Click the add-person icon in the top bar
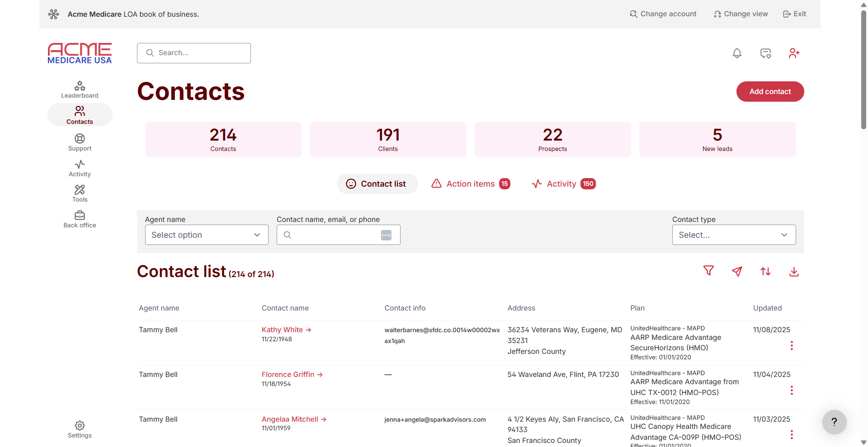Image resolution: width=868 pixels, height=447 pixels. pos(794,53)
